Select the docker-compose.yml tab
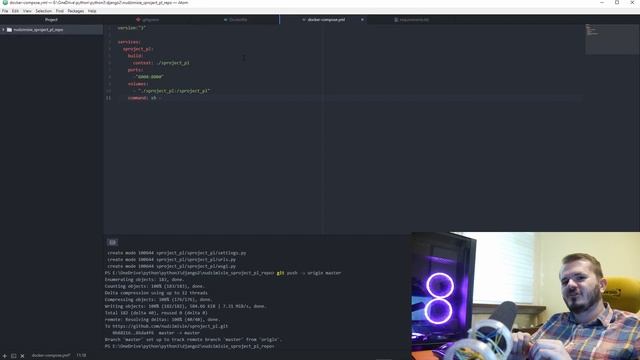The height and width of the screenshot is (360, 640). coord(324,20)
